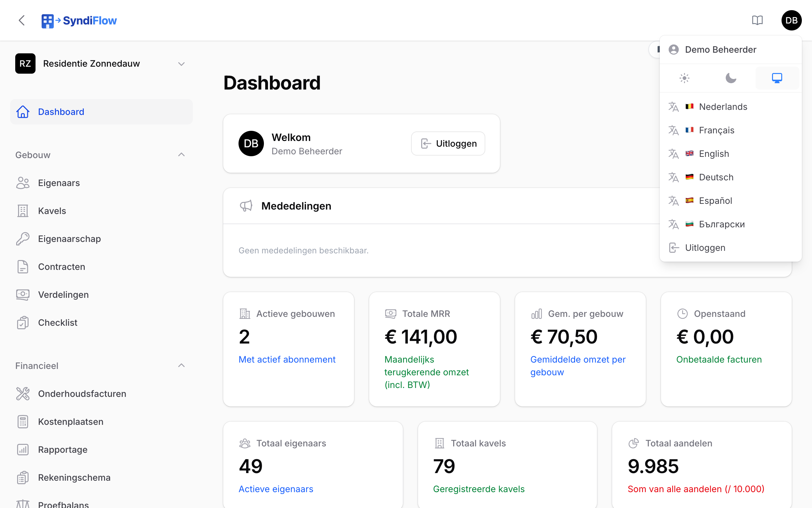Screen dimensions: 812x508
Task: Click the clock icon on Openstaand card
Action: 683,314
